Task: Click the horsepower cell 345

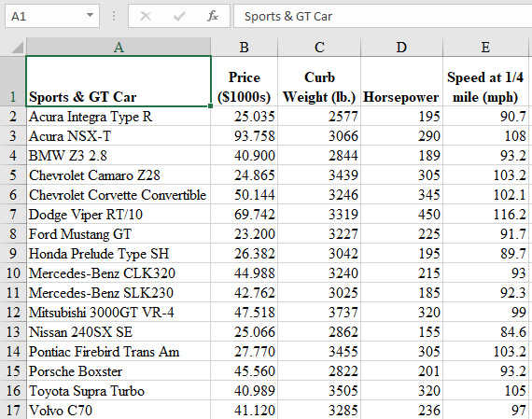Action: coord(401,195)
